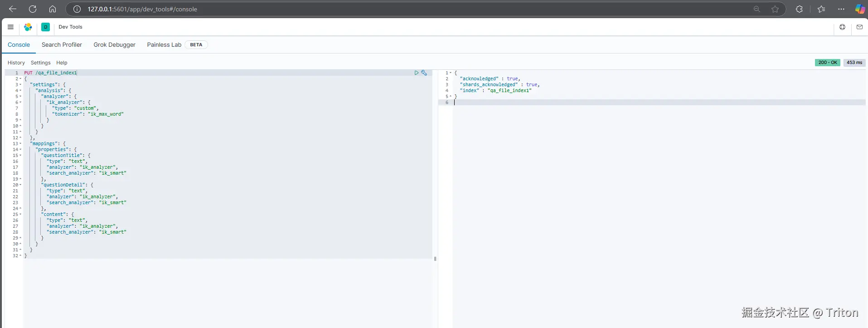Click "index" : "qa_file_index1" in the response
Image resolution: width=868 pixels, height=328 pixels.
[x=495, y=91]
